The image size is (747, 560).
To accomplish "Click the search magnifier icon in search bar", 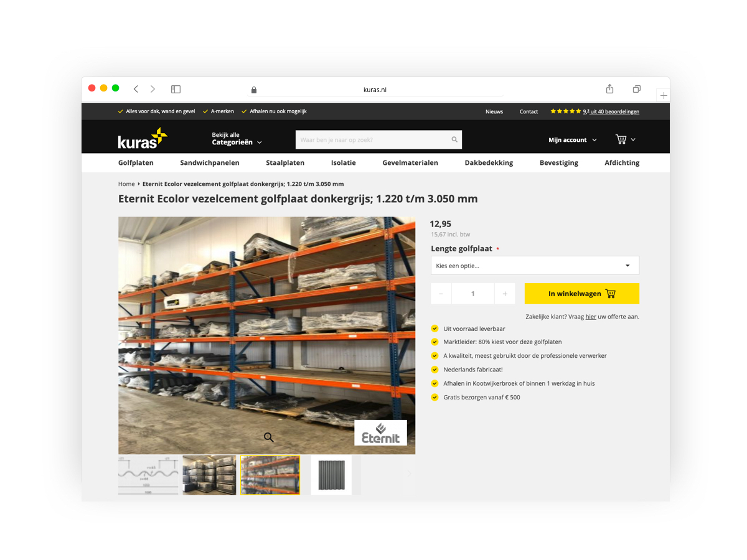I will 454,140.
